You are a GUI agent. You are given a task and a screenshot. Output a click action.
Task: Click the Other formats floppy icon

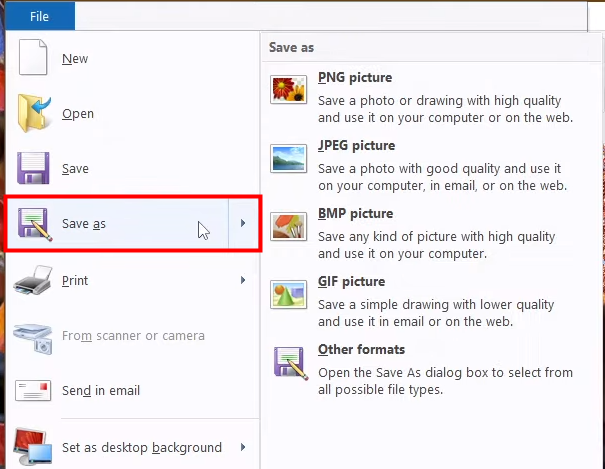(291, 363)
